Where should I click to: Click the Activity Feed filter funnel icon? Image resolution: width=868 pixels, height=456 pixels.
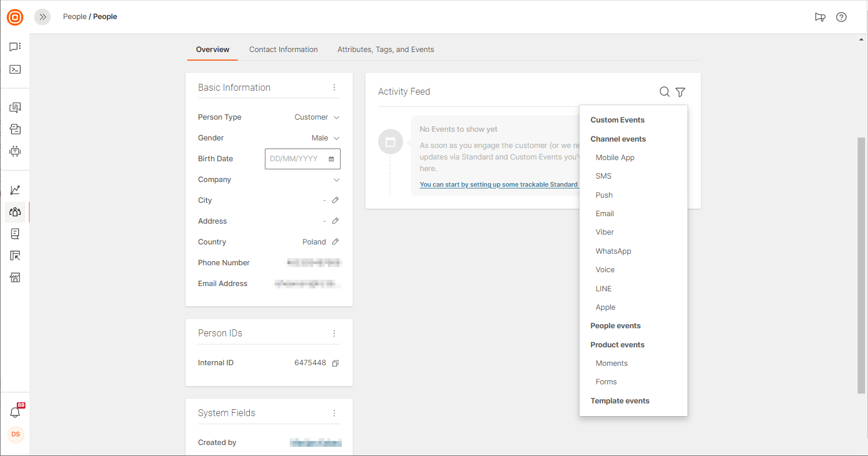coord(680,92)
